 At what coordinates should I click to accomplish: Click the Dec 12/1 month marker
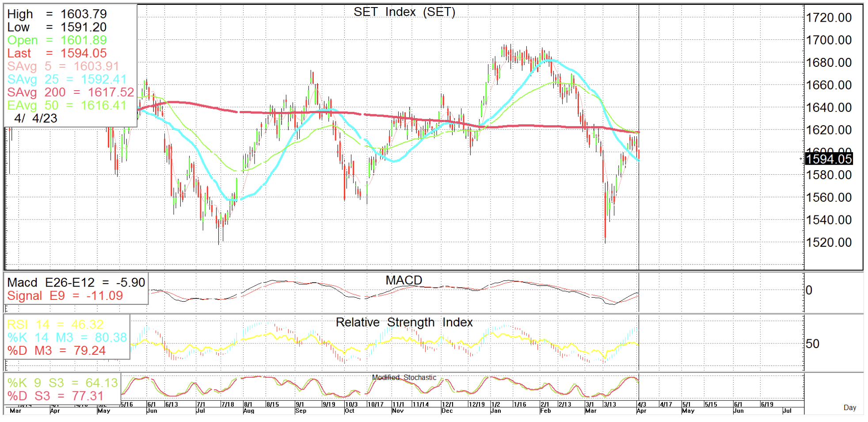tap(448, 407)
